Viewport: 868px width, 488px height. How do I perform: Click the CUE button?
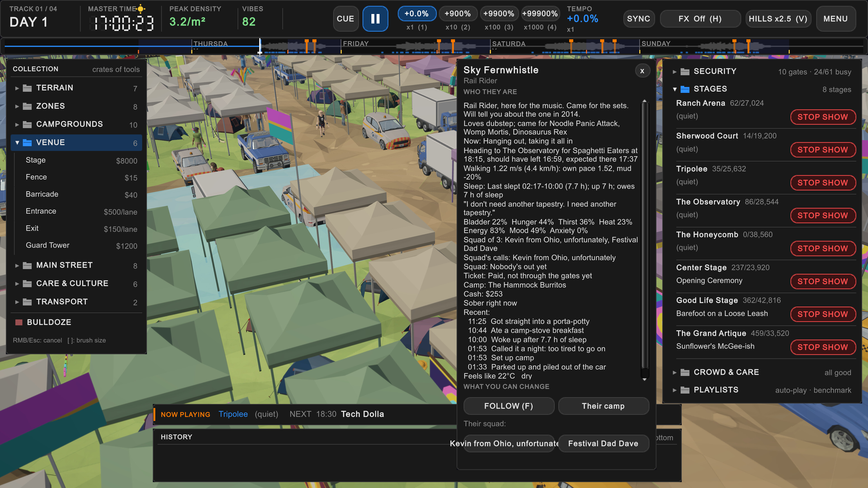(345, 19)
